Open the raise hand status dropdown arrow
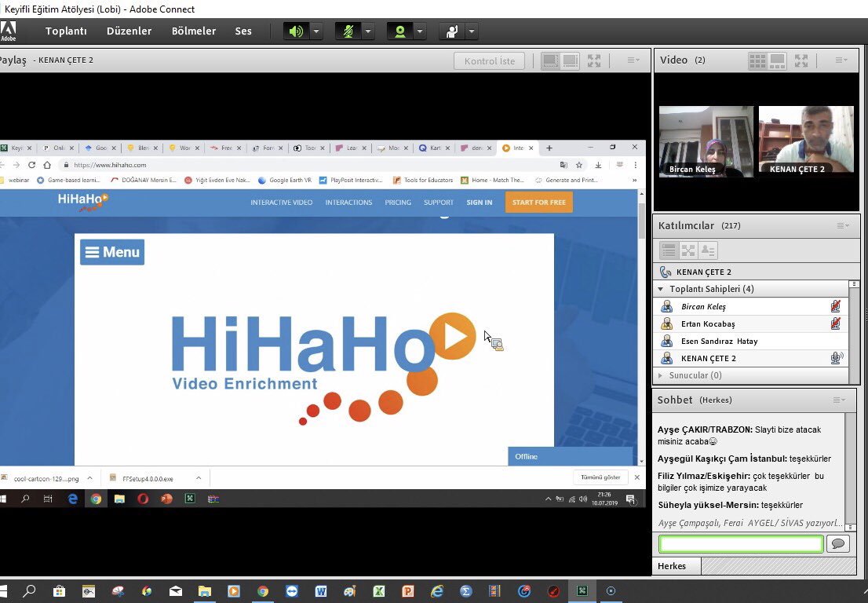This screenshot has width=868, height=603. [472, 31]
